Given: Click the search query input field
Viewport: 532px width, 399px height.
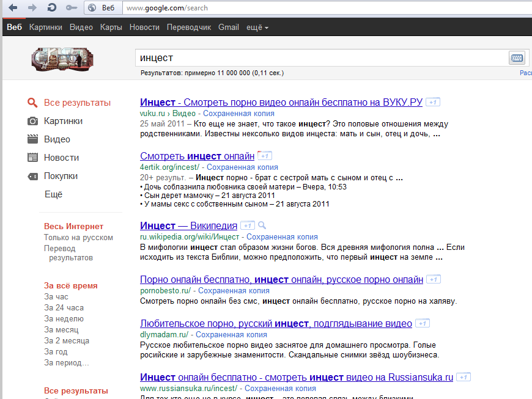Looking at the screenshot, I should (322, 58).
